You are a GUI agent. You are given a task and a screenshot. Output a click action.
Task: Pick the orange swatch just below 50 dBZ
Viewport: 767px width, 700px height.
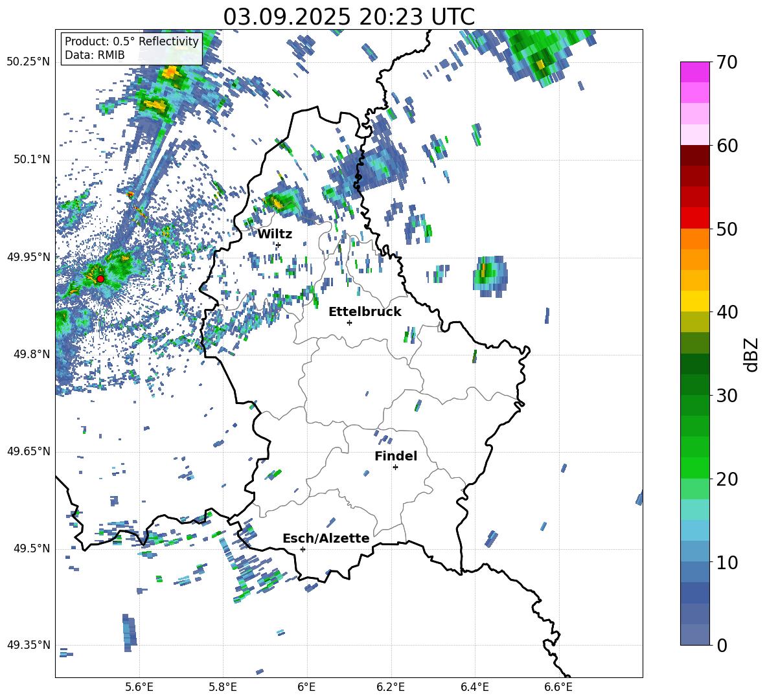(694, 239)
